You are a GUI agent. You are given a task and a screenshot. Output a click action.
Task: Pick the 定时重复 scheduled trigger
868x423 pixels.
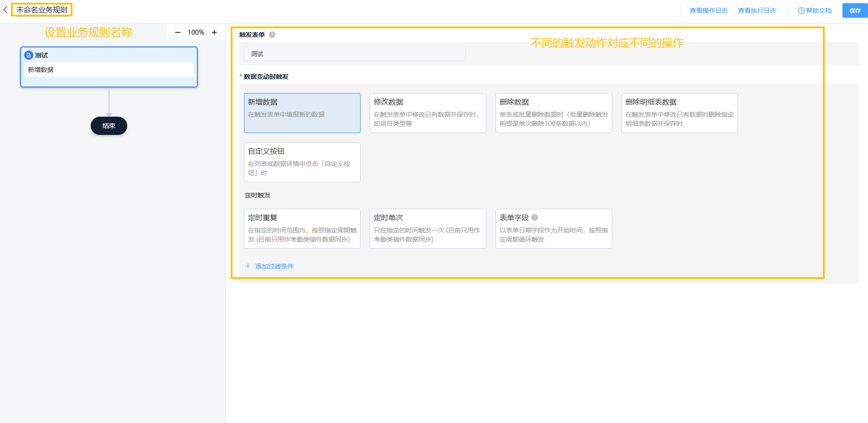[302, 229]
